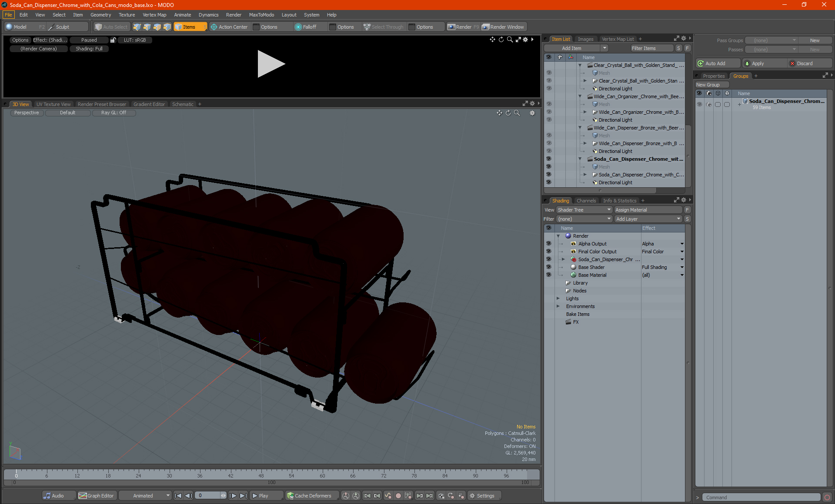The height and width of the screenshot is (504, 835).
Task: Switch to the Images tab
Action: coord(585,39)
